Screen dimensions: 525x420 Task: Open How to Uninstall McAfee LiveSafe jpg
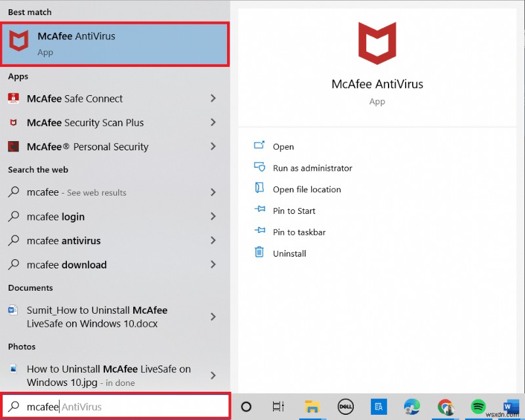115,375
